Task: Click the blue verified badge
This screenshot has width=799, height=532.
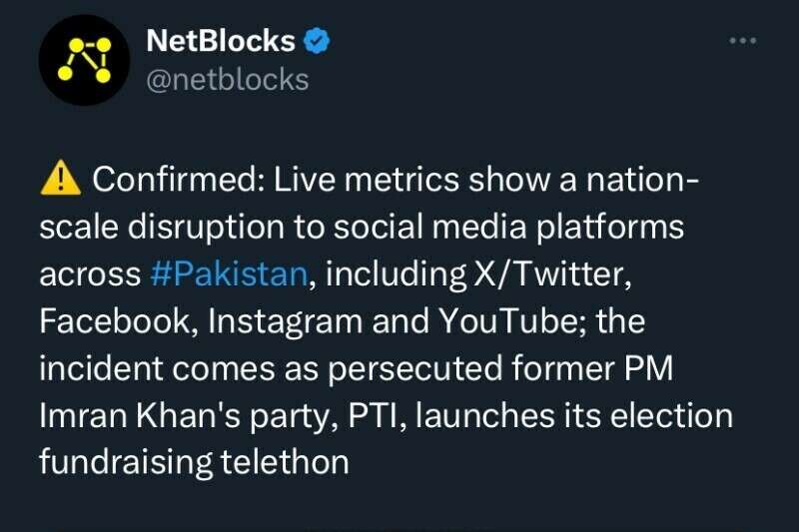Action: pyautogui.click(x=318, y=41)
